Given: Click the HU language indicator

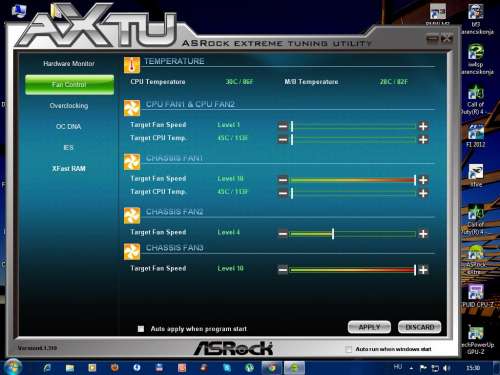Looking at the screenshot, I should point(398,367).
